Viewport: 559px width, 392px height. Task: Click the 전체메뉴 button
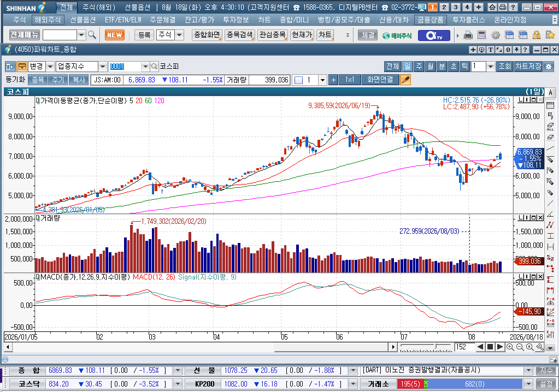coord(24,35)
